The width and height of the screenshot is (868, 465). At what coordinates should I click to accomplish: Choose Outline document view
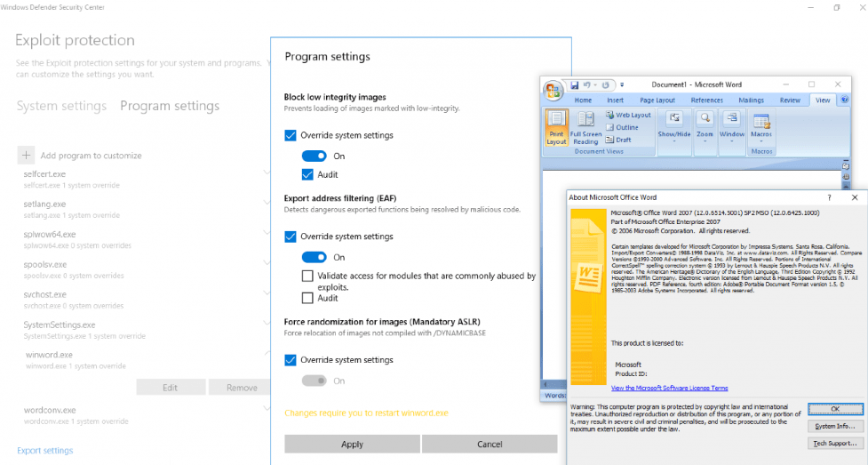[x=622, y=127]
